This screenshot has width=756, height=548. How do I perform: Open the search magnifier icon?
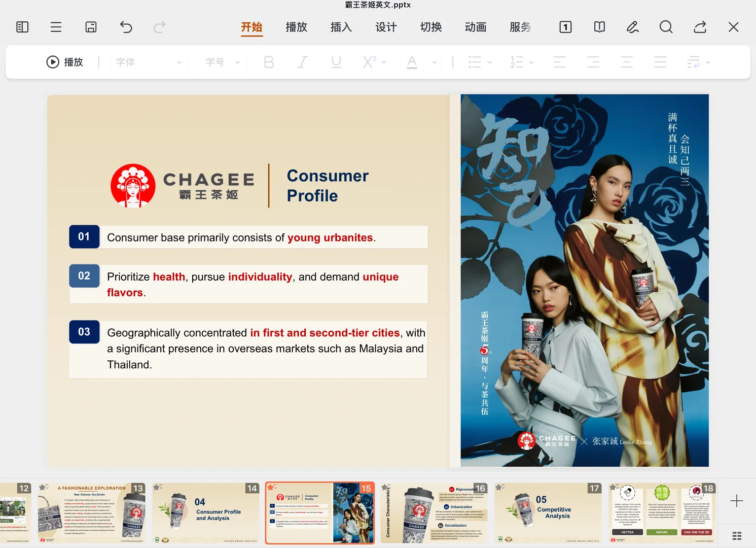pos(666,27)
